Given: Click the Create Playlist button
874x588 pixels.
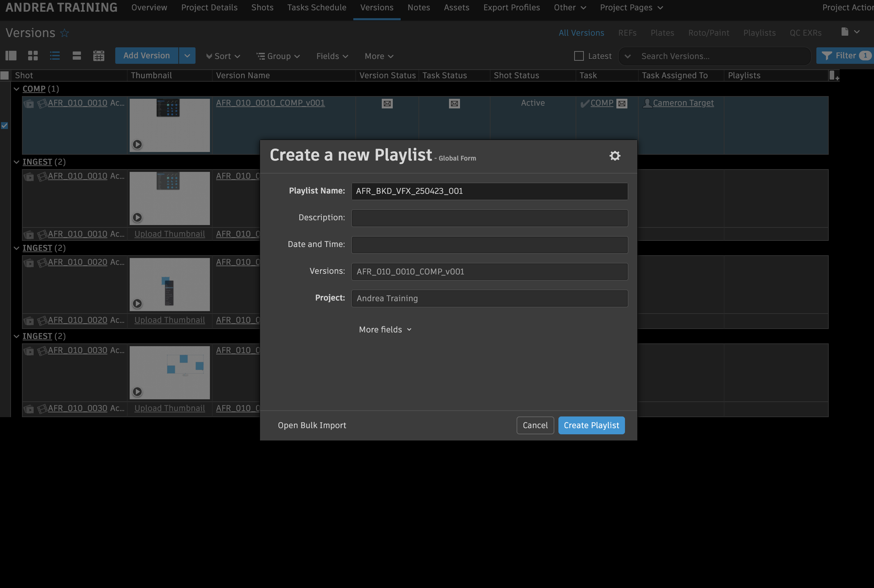Looking at the screenshot, I should pyautogui.click(x=591, y=425).
